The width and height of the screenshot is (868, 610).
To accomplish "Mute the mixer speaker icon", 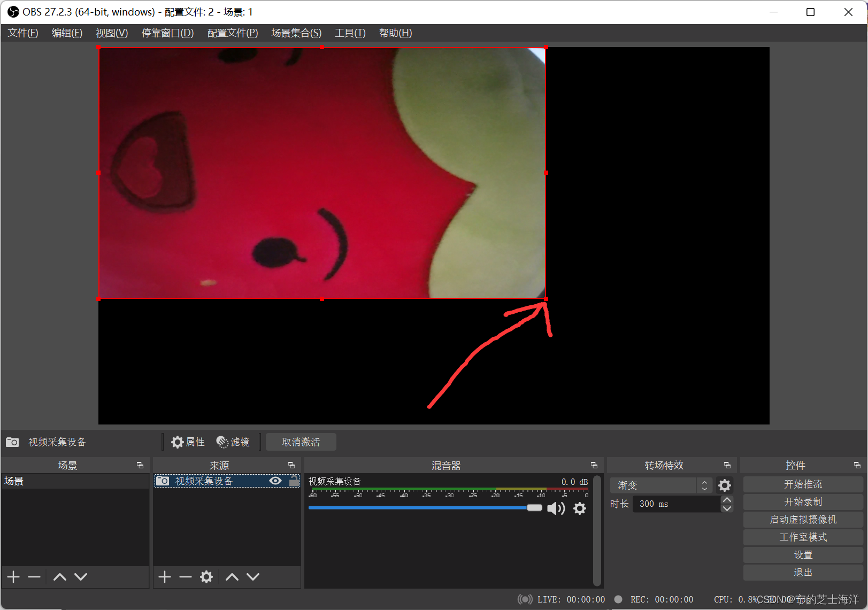I will [556, 508].
